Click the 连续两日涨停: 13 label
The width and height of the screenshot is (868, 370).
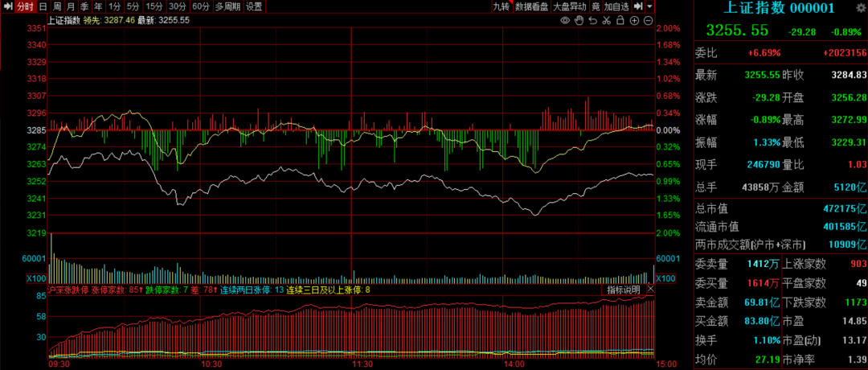252,290
